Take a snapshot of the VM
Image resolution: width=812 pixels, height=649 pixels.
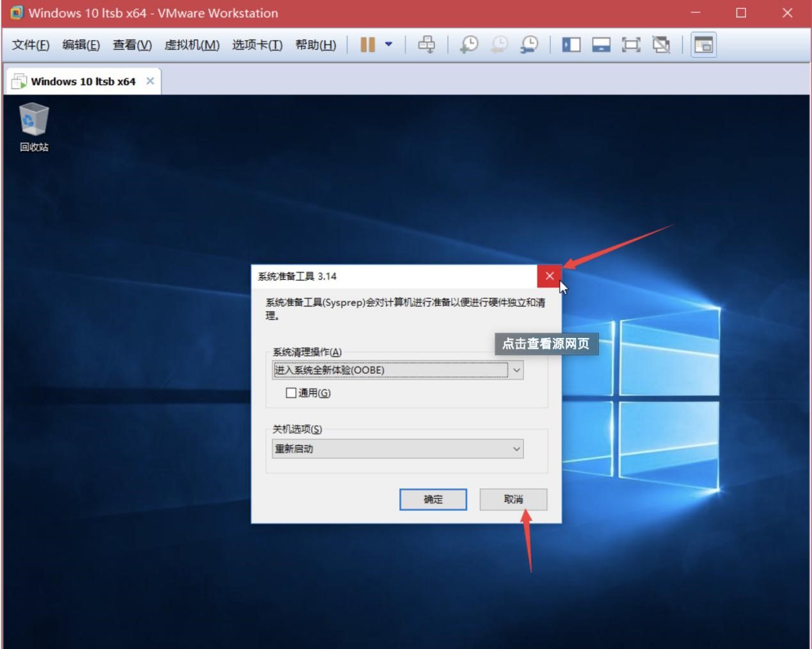tap(468, 45)
